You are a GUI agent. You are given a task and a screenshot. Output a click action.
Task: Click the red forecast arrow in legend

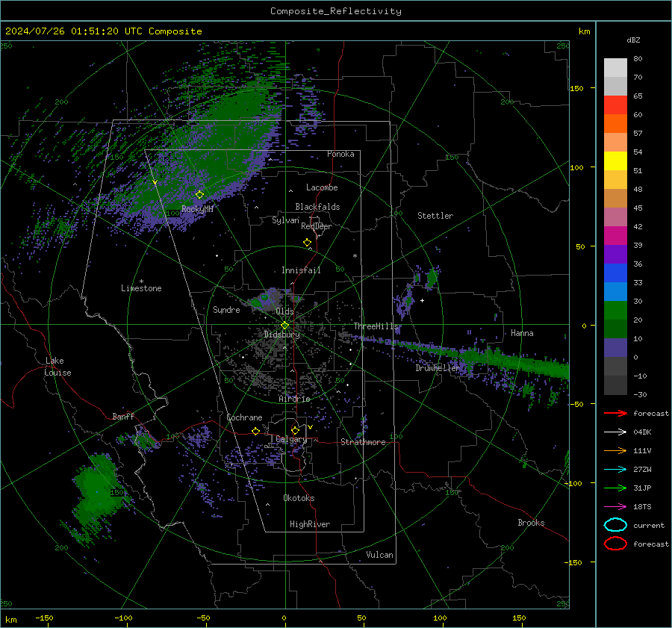pos(615,413)
